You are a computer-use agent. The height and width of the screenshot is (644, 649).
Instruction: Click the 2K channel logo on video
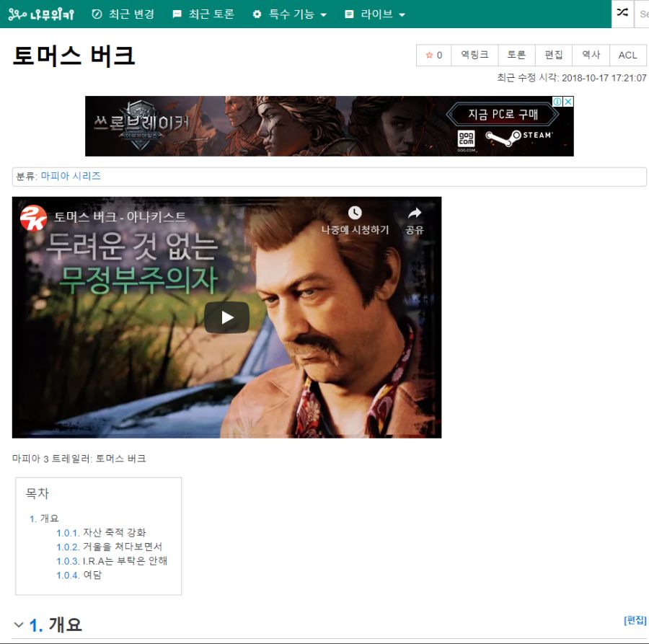click(33, 218)
